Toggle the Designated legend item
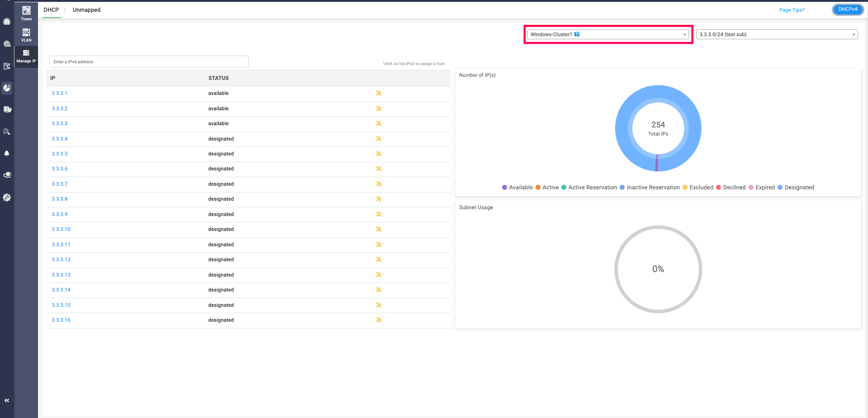The width and height of the screenshot is (868, 418). pos(796,188)
